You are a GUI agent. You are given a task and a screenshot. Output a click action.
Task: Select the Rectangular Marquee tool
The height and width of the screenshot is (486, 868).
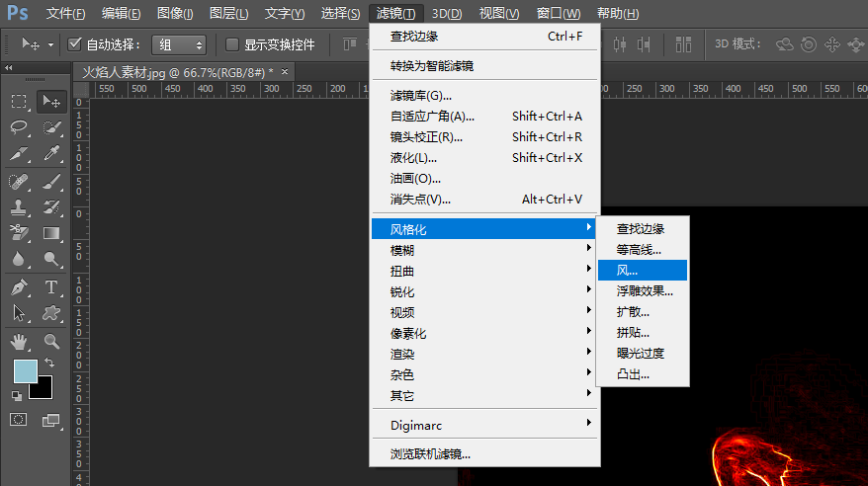19,101
